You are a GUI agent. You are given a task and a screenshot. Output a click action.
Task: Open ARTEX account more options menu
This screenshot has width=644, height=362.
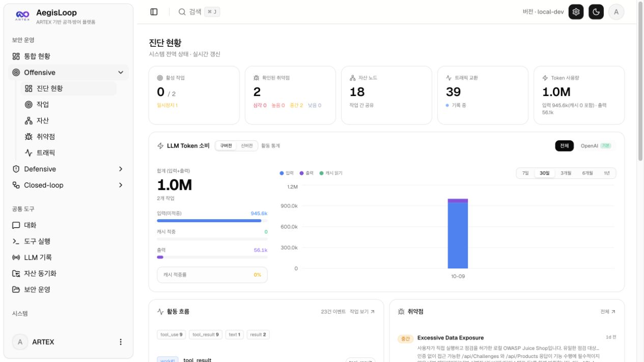(x=121, y=342)
